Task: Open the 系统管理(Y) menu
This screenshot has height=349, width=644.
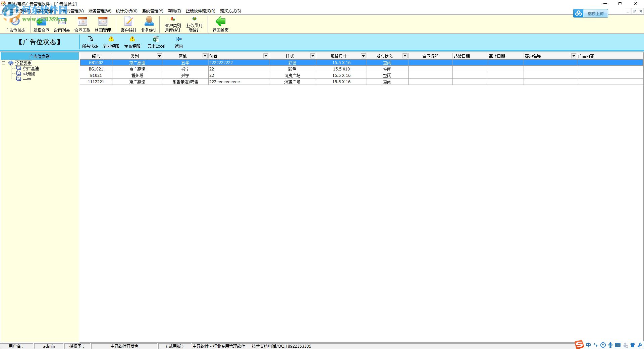Action: pos(153,11)
